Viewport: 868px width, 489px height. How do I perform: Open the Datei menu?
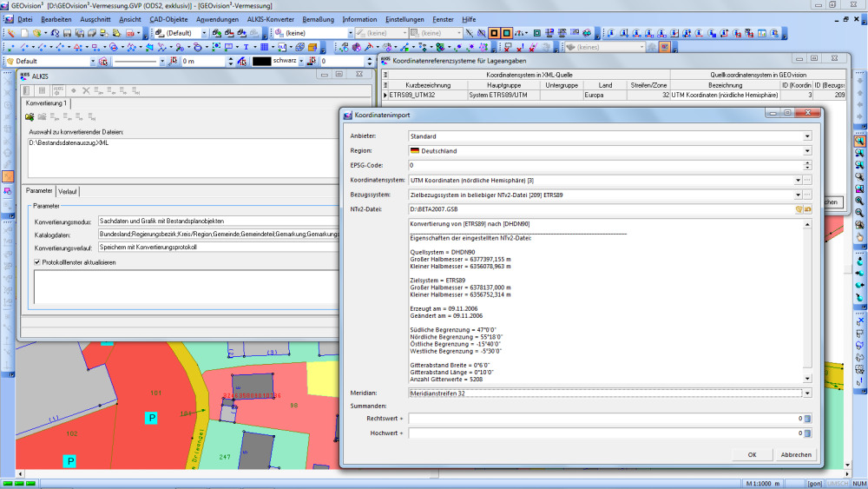click(25, 19)
